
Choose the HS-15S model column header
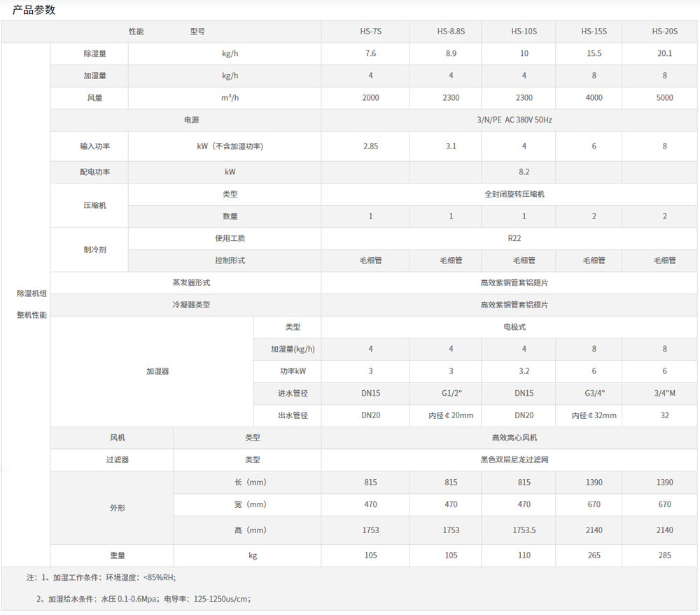click(x=594, y=32)
